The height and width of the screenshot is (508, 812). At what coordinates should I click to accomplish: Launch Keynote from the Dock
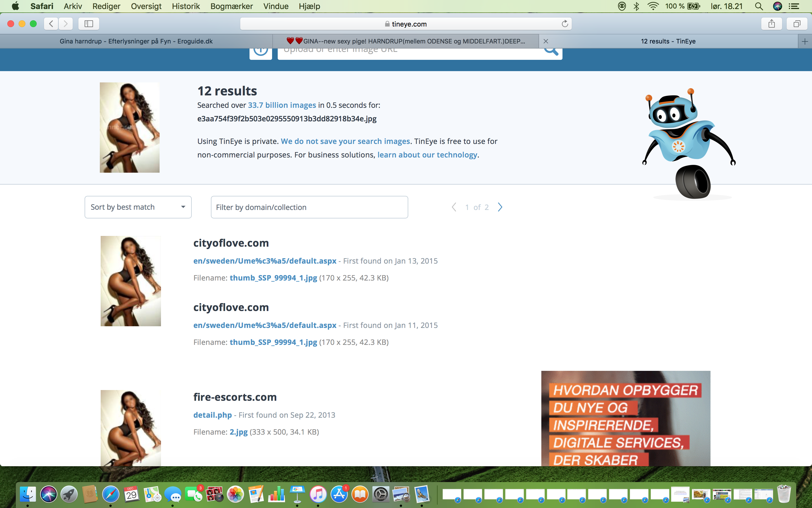click(298, 494)
